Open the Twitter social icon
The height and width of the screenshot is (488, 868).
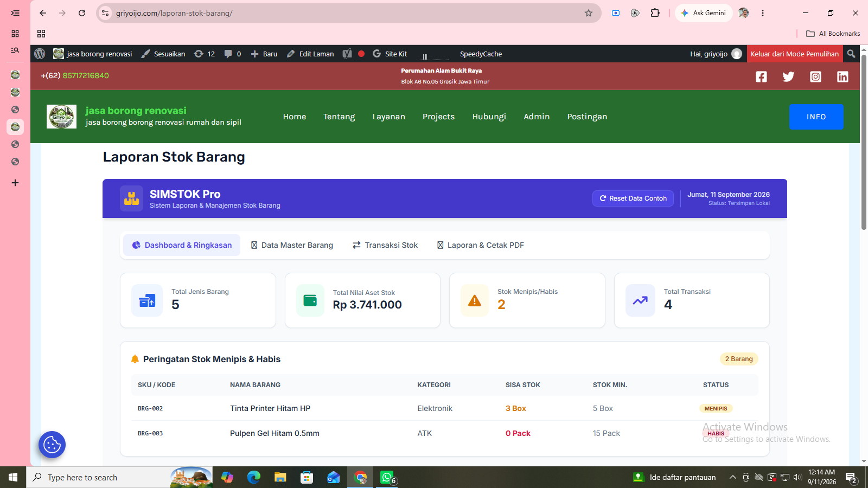point(788,76)
